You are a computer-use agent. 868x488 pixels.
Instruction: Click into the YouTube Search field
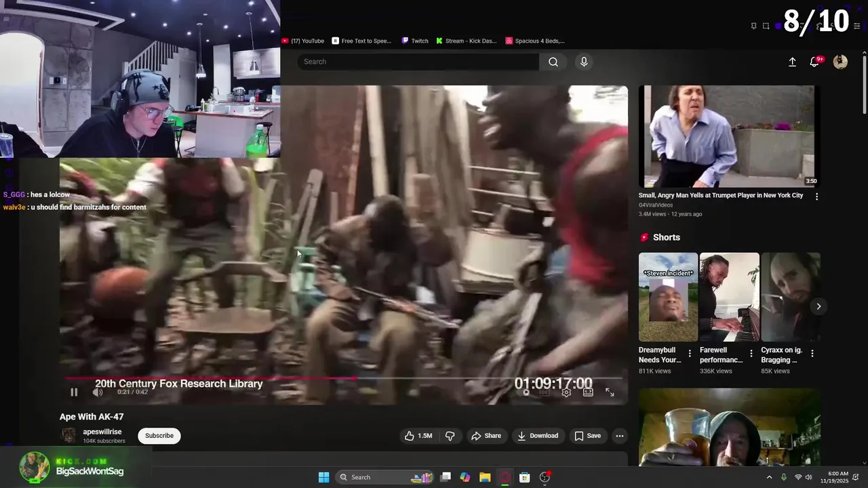click(x=418, y=62)
